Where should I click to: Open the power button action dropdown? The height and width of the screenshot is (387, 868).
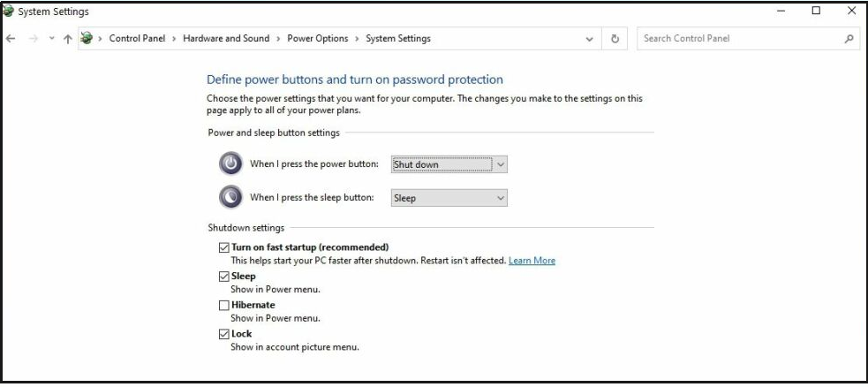pyautogui.click(x=449, y=164)
